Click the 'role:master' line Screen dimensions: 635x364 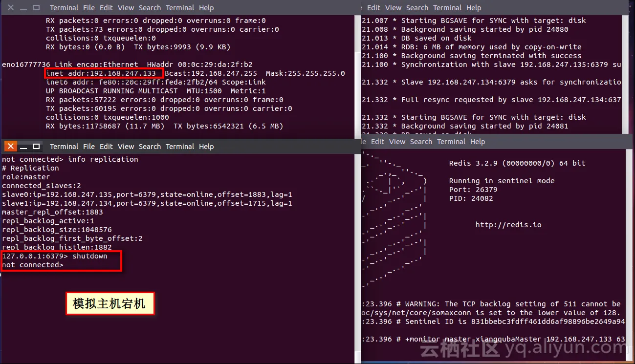pyautogui.click(x=26, y=177)
